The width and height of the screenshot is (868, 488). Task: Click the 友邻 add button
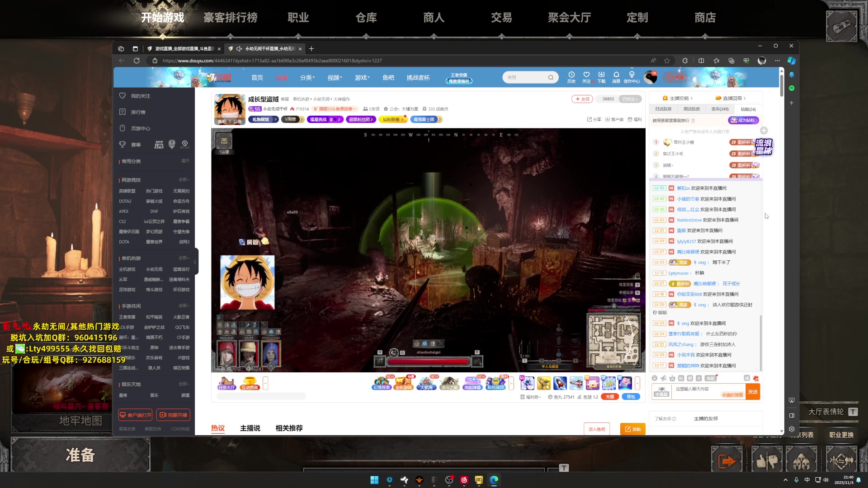(582, 99)
